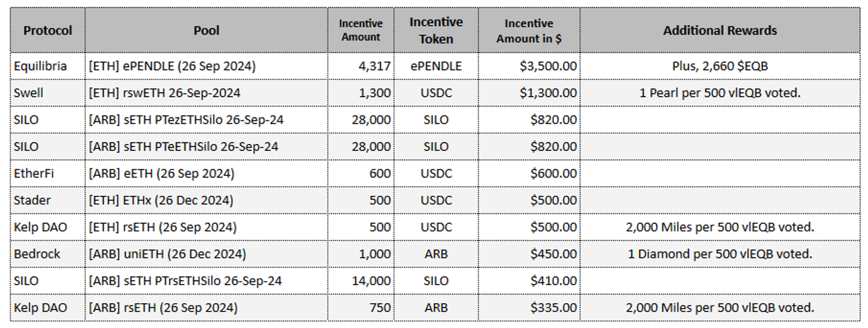
Task: Click the Equilibria protocol cell
Action: 41,66
